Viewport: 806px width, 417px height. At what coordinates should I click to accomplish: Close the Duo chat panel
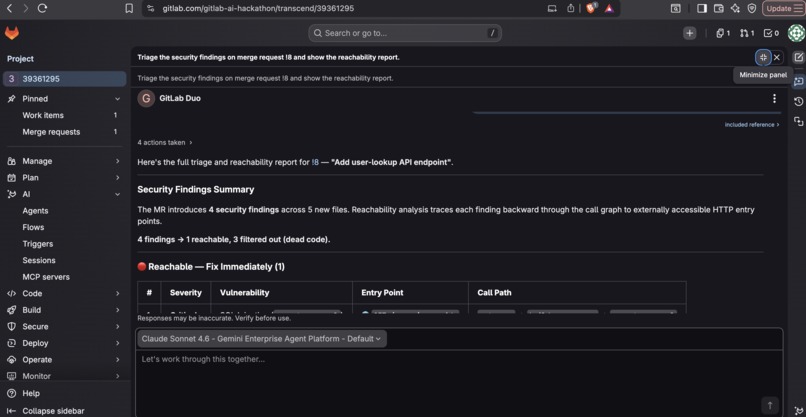click(x=777, y=57)
